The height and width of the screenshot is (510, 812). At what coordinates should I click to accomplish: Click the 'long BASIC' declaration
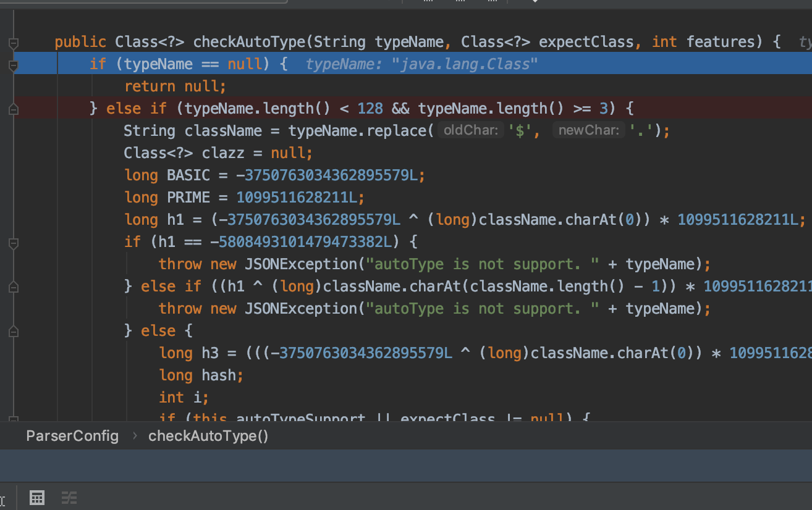coord(167,175)
